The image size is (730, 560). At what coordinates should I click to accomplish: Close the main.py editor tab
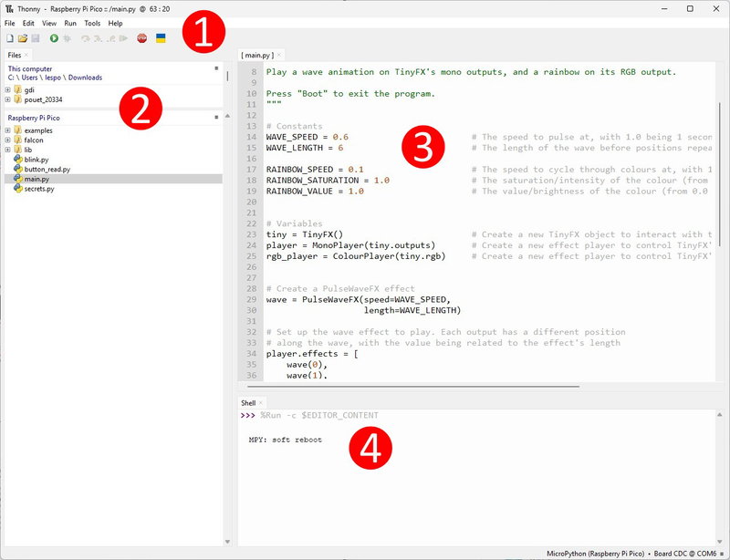279,55
